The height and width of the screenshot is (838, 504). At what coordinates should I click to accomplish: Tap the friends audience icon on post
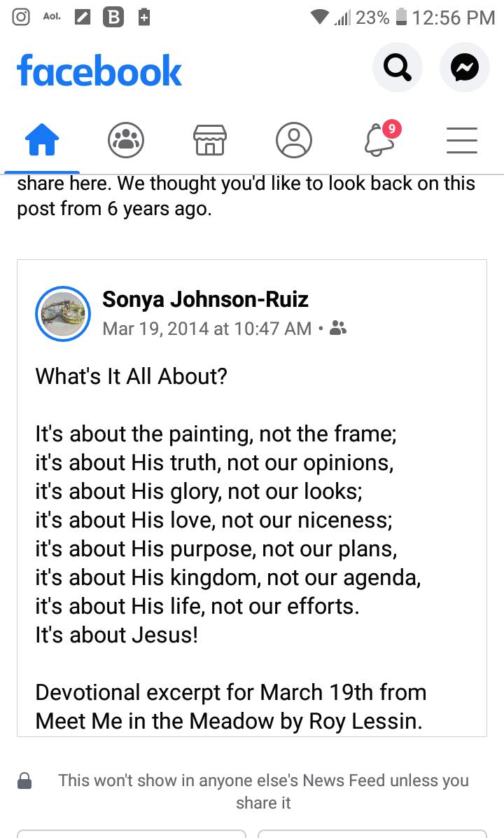pyautogui.click(x=338, y=328)
